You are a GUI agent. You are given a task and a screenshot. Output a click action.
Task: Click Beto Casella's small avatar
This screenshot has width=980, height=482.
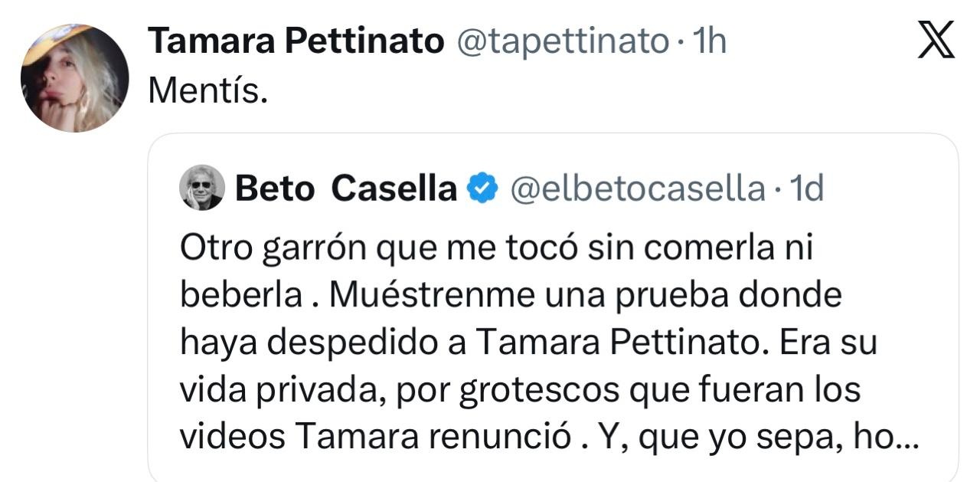click(201, 187)
